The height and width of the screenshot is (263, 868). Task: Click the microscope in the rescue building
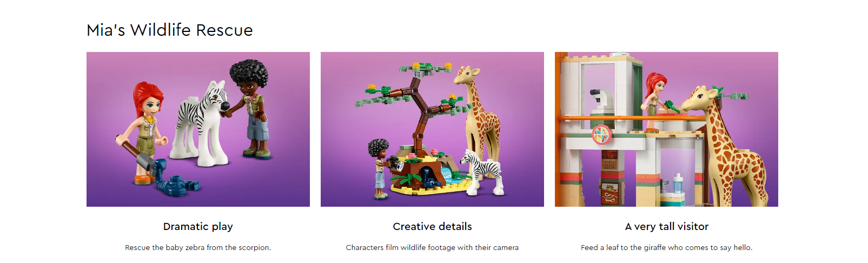point(601,101)
